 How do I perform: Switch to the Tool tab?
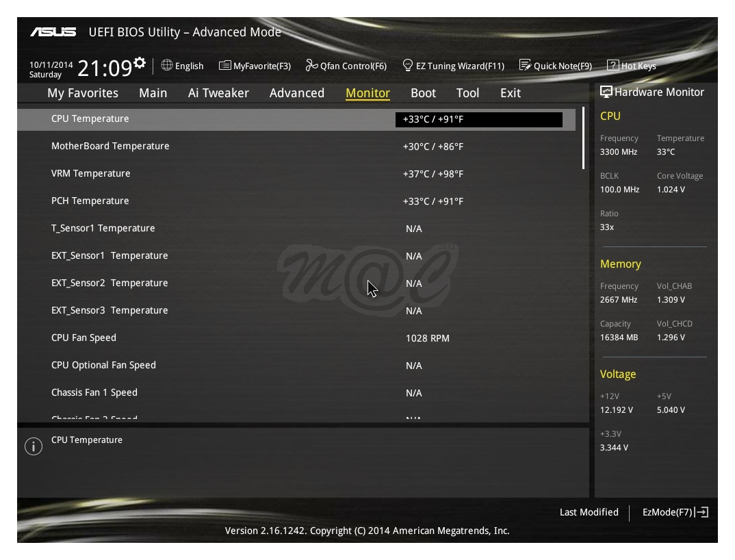coord(468,93)
